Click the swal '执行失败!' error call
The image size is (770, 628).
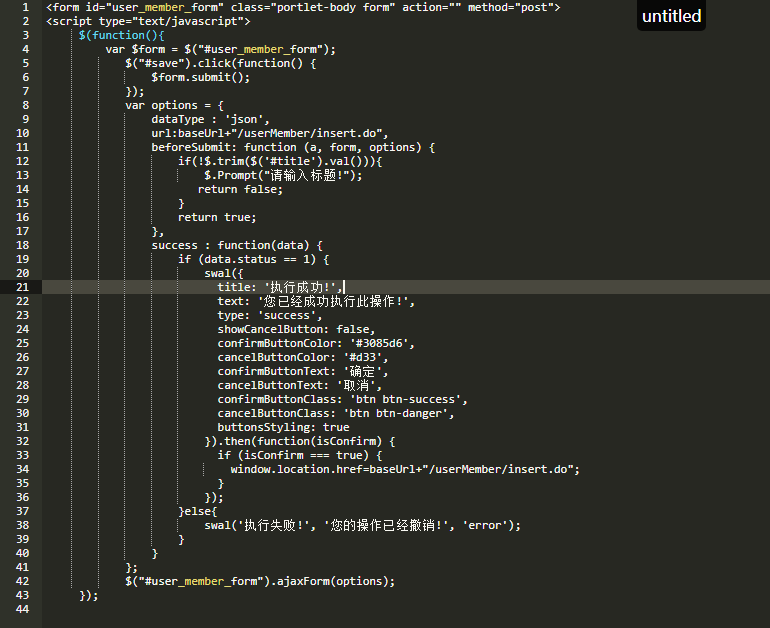362,525
